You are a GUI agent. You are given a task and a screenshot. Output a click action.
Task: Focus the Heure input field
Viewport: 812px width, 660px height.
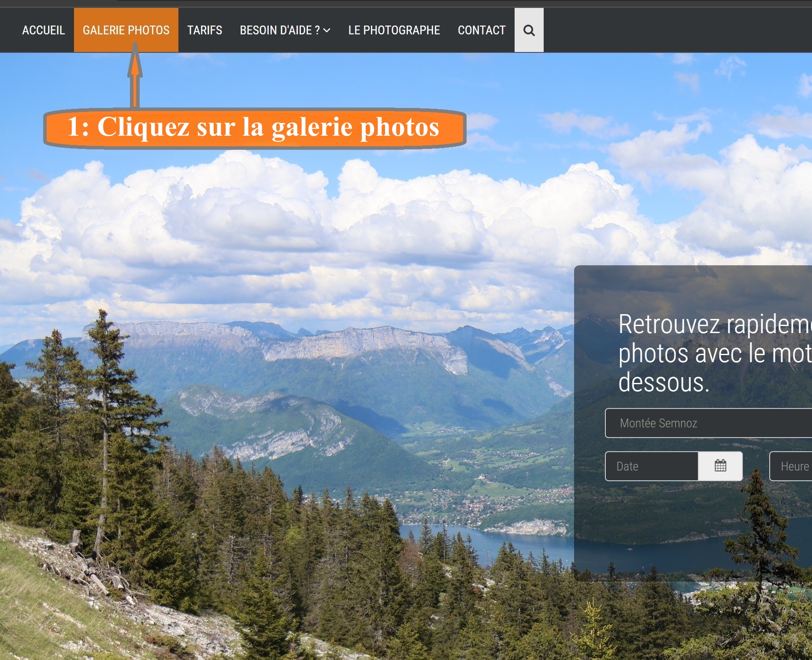(x=791, y=466)
